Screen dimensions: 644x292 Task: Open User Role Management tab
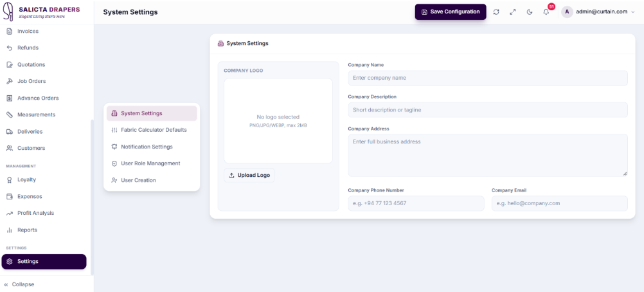[152, 163]
